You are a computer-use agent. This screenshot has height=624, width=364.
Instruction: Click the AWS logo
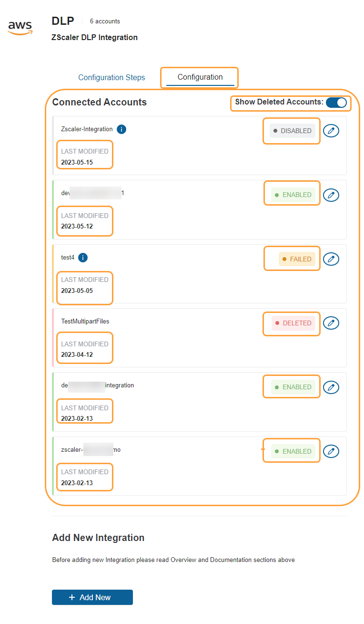(20, 27)
